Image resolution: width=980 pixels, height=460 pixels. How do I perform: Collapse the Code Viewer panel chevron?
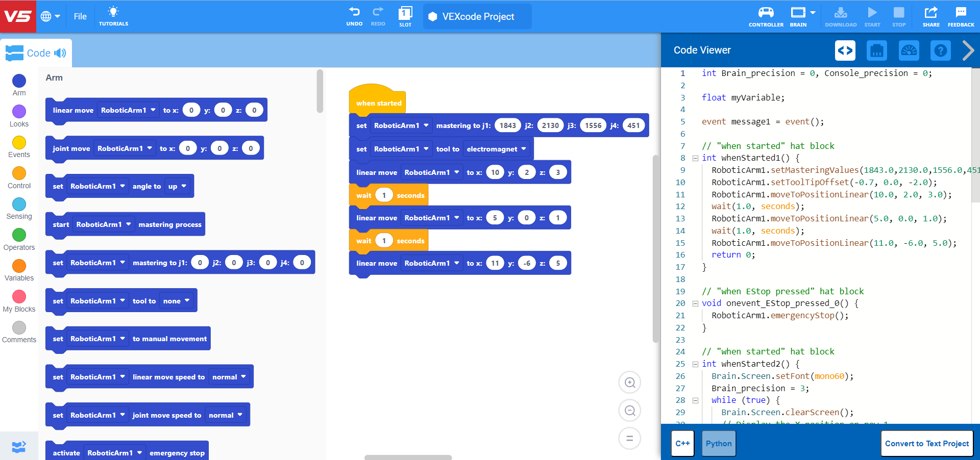pyautogui.click(x=968, y=50)
